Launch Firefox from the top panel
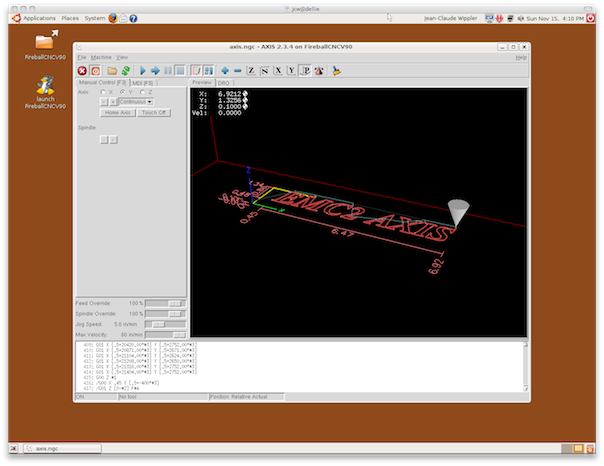 113,18
